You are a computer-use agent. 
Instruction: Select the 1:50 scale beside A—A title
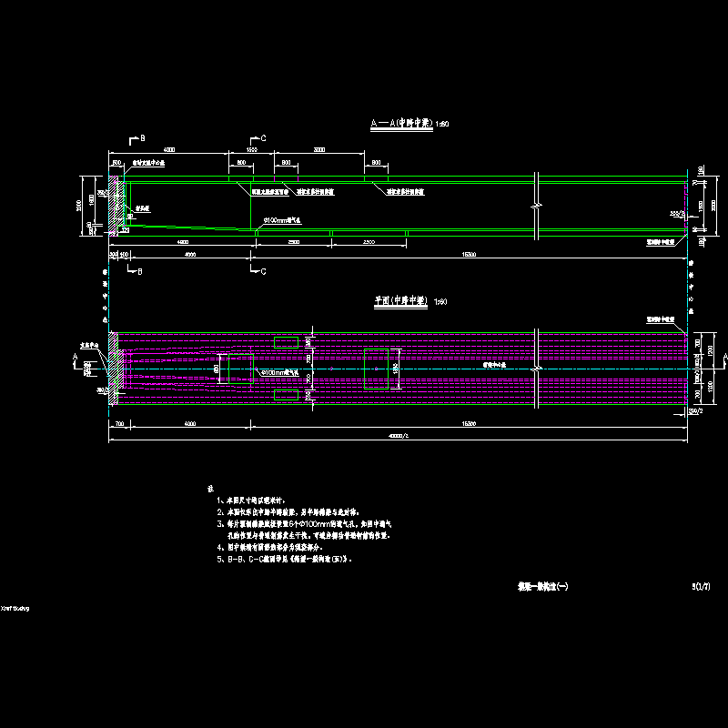[x=442, y=124]
